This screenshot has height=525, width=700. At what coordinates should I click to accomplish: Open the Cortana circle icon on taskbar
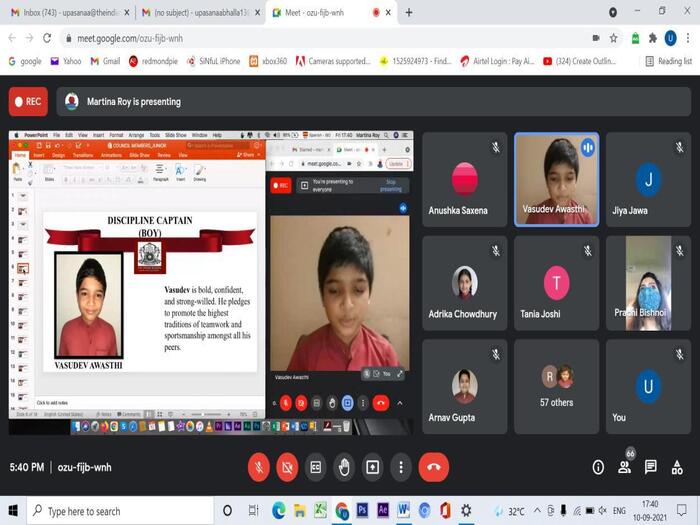click(227, 511)
